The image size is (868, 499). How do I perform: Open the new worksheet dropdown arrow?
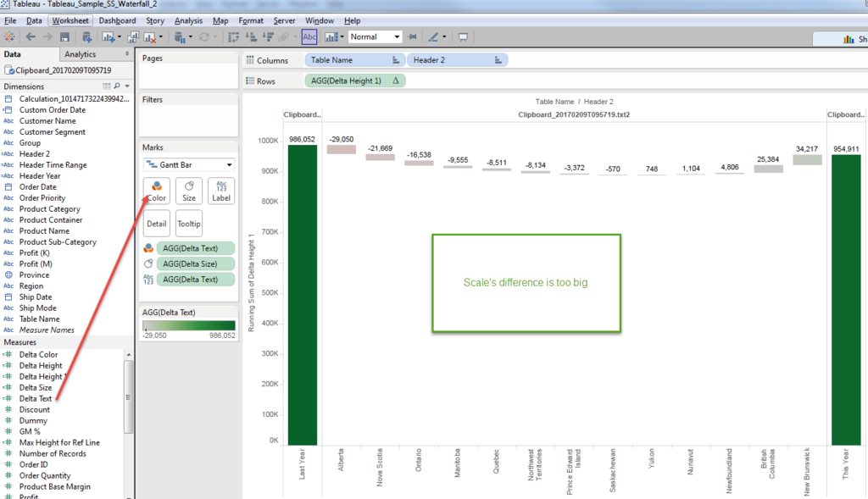pos(119,37)
